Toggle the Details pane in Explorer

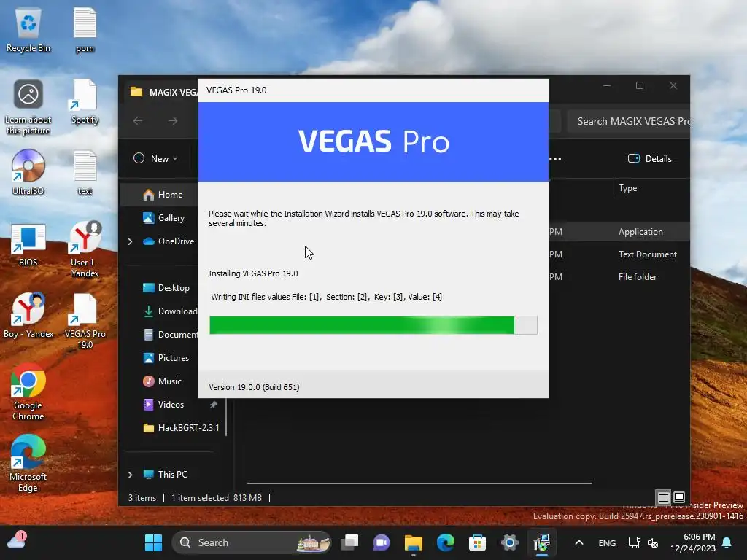649,158
